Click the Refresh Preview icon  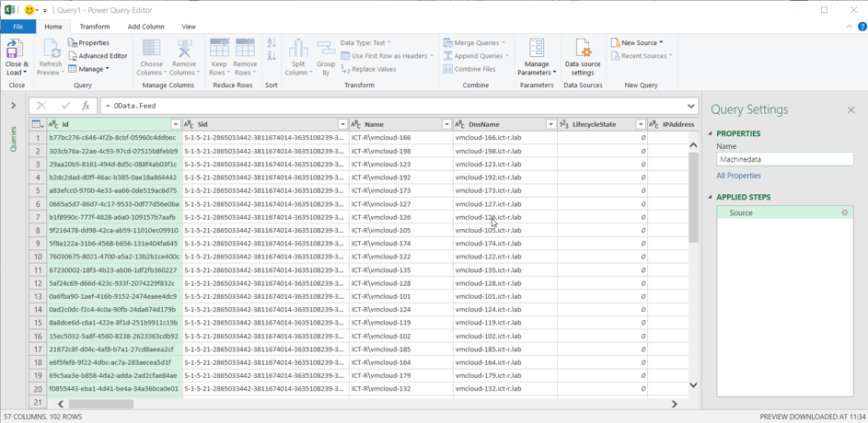52,50
